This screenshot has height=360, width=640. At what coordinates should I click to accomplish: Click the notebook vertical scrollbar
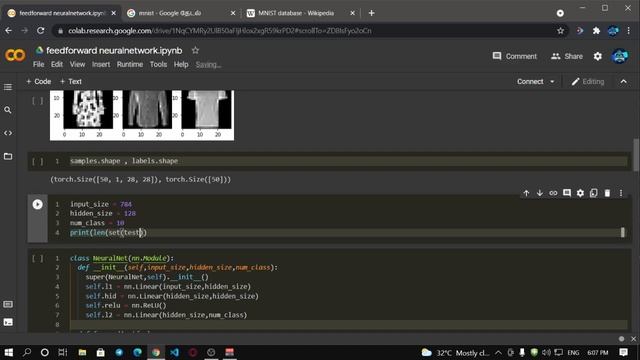click(x=636, y=155)
